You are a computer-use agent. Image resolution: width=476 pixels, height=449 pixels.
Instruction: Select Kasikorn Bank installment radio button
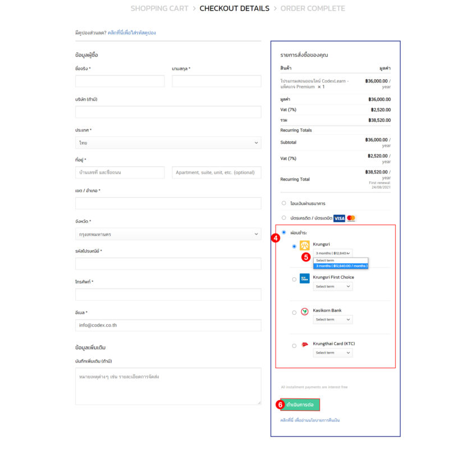point(294,313)
